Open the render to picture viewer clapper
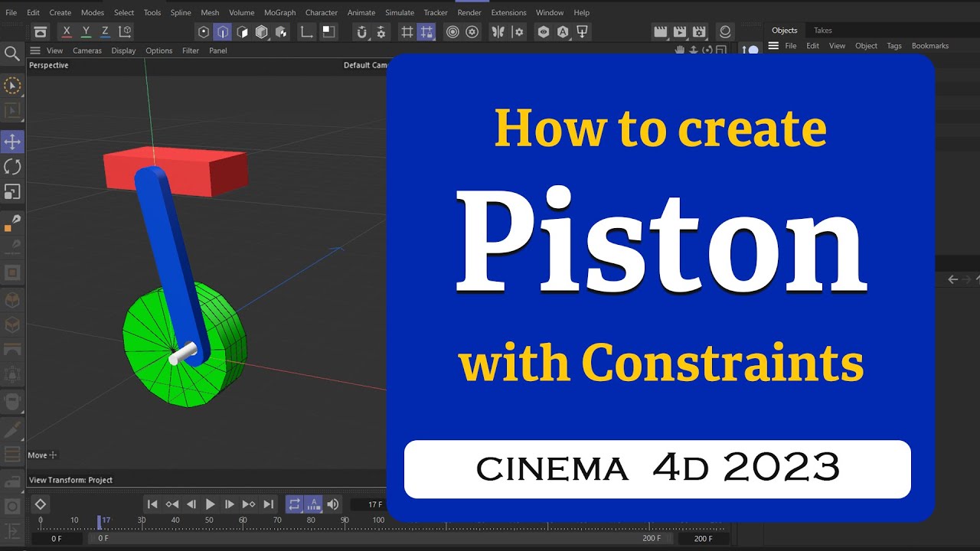Image resolution: width=980 pixels, height=551 pixels. [x=680, y=31]
